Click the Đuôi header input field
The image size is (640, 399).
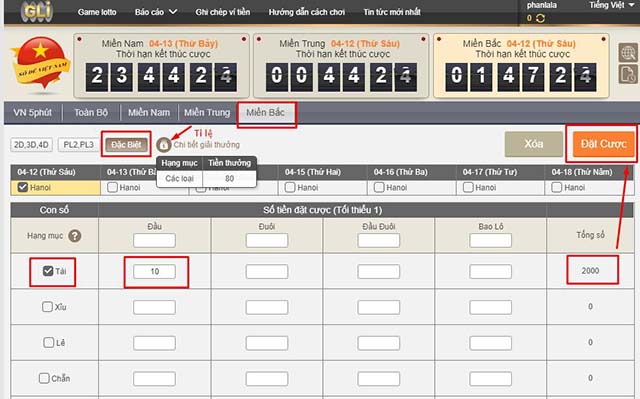tap(267, 241)
